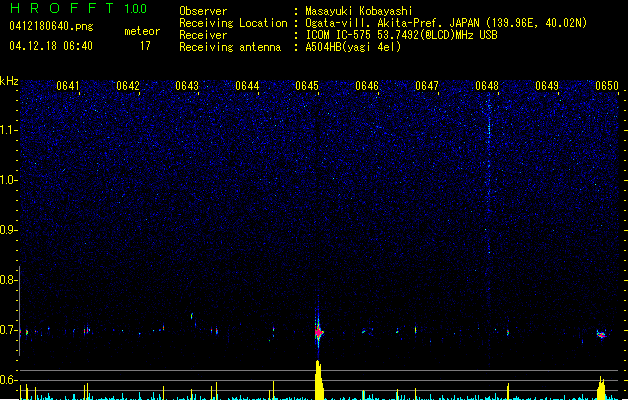
Task: Click time marker 0648
Action: (x=487, y=86)
